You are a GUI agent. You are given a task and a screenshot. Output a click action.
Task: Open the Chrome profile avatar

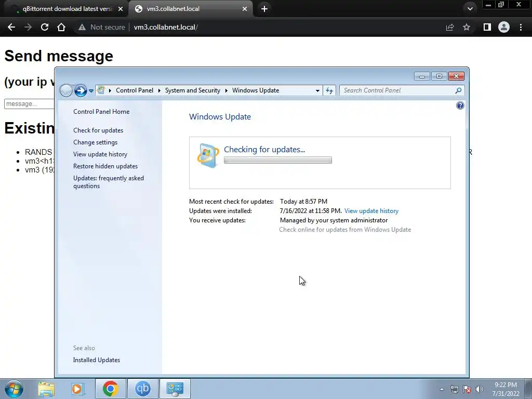pos(504,27)
